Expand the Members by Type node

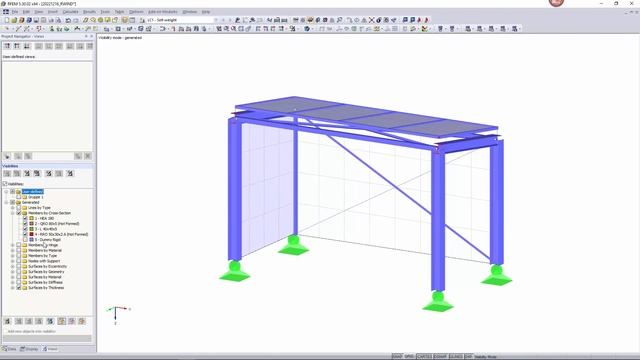(x=13, y=256)
